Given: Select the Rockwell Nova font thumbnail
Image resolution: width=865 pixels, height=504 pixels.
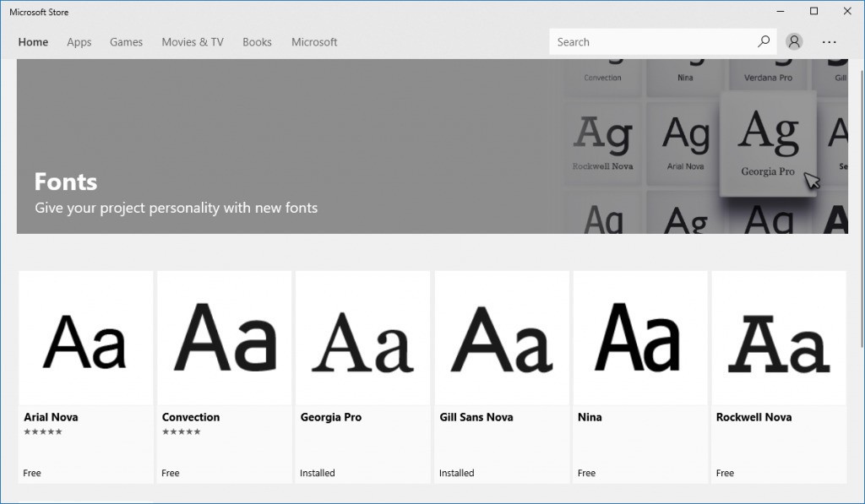Looking at the screenshot, I should coord(778,339).
